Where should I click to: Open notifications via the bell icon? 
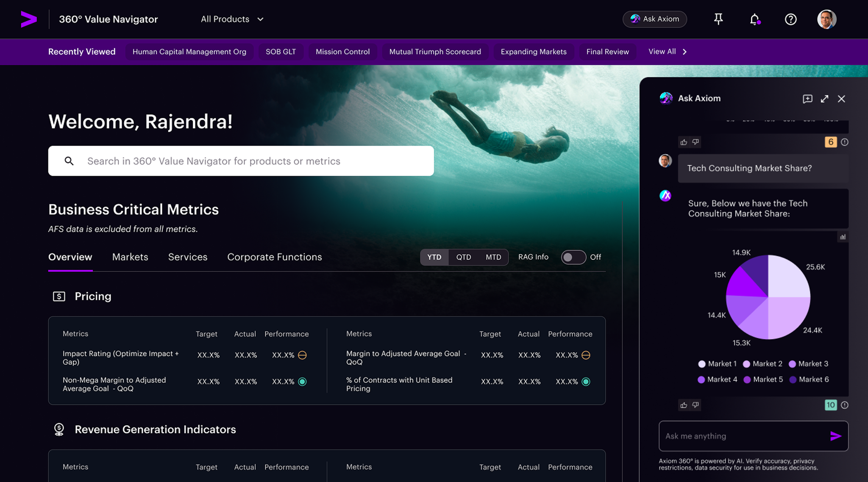click(754, 19)
